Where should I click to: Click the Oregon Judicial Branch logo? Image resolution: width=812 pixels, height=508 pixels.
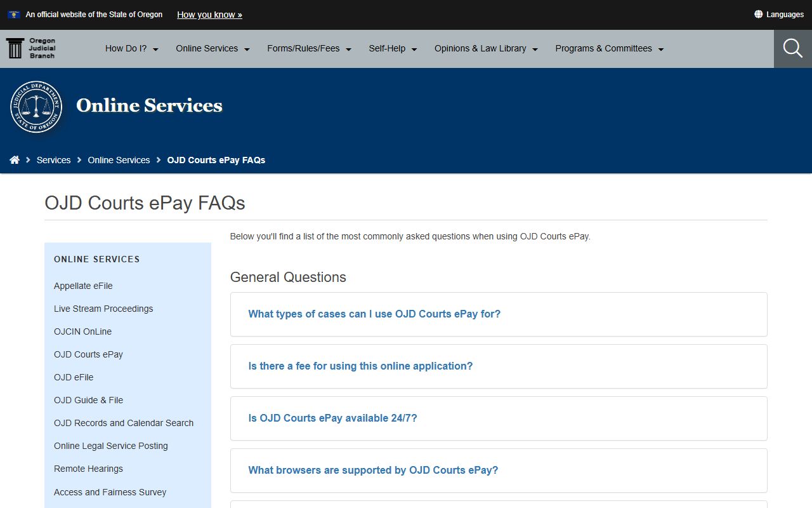pos(30,48)
